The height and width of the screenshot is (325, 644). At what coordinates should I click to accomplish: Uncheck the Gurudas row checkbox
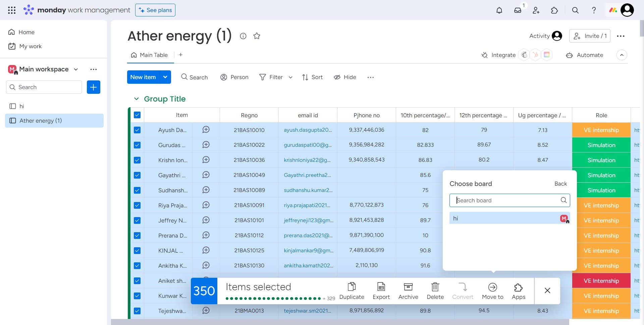137,145
